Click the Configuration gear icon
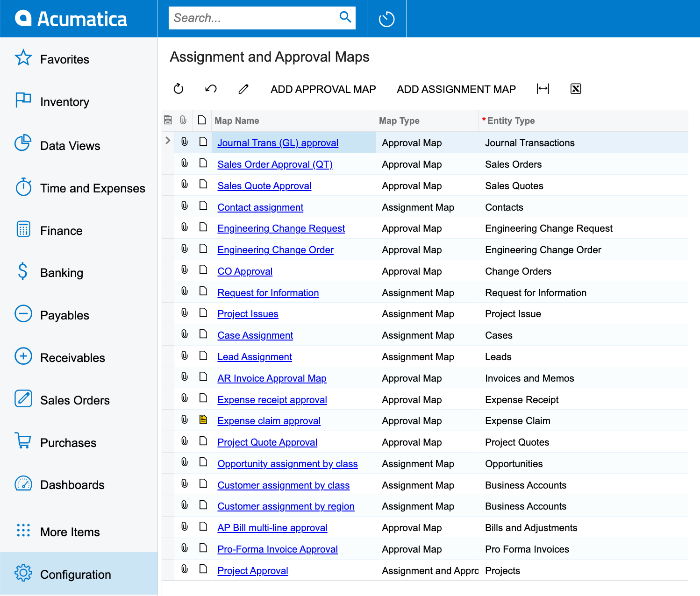 [x=23, y=573]
